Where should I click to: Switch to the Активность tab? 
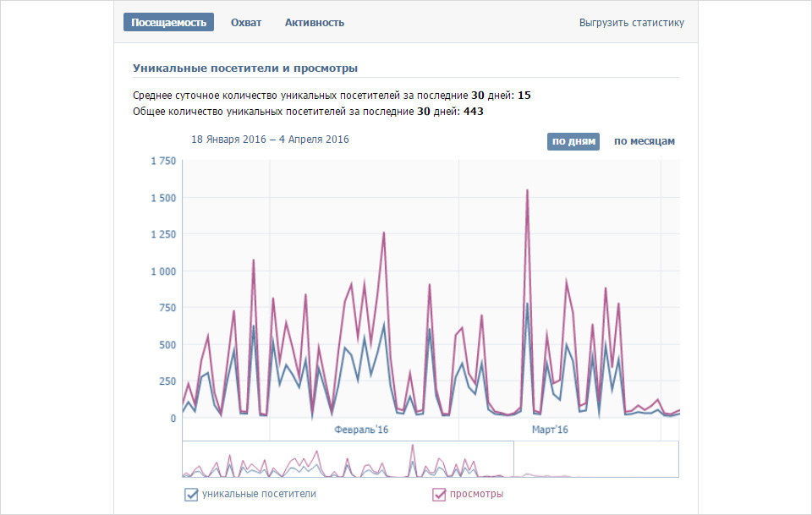click(315, 23)
